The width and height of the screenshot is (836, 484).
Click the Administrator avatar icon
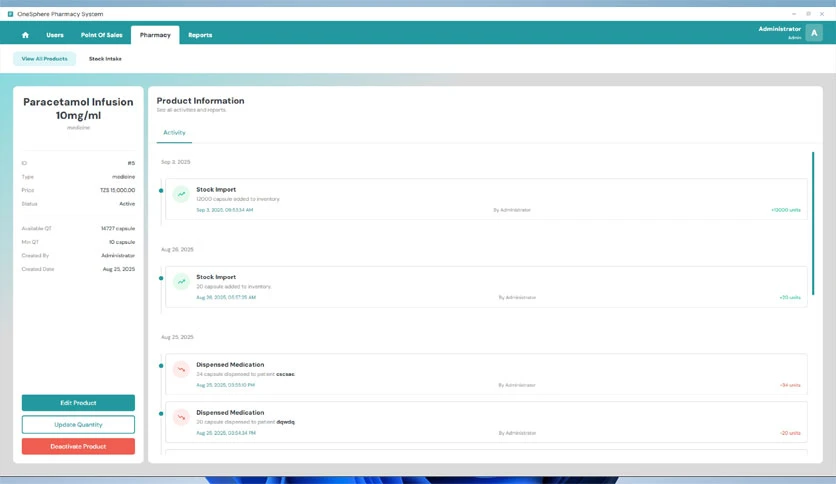tap(814, 33)
